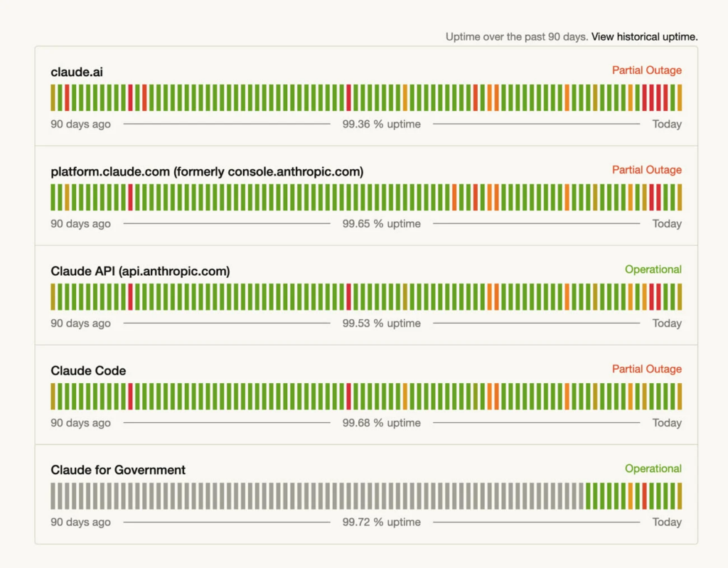Screen dimensions: 728x568
Task: Click the only red bar for Claude for Government
Action: pos(644,495)
